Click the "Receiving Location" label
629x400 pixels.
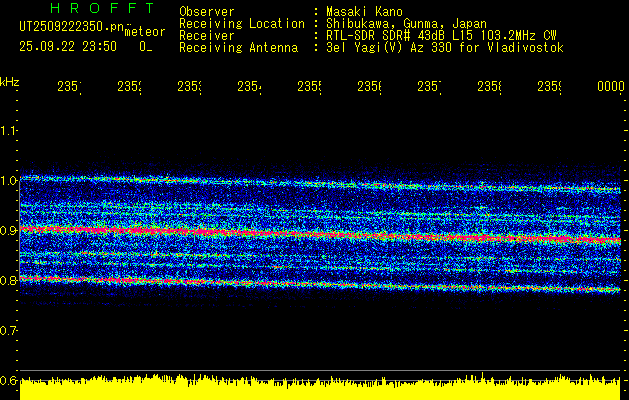(242, 24)
